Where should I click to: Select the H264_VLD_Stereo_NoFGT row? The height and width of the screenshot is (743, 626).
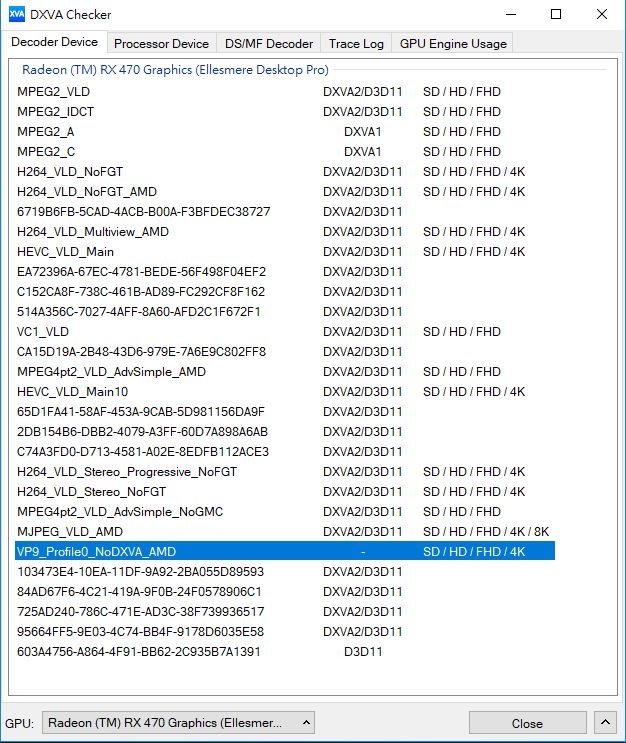point(285,492)
